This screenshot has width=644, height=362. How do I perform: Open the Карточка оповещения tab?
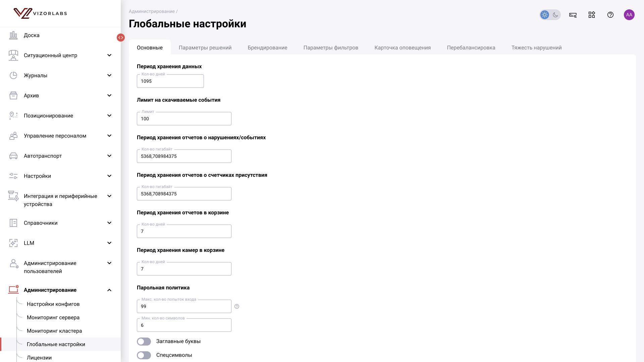402,48
